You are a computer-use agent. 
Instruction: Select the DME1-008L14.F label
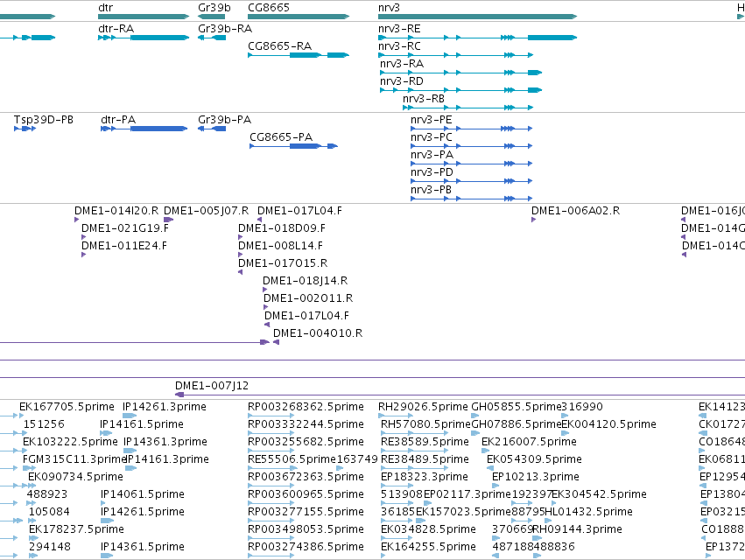tap(280, 246)
